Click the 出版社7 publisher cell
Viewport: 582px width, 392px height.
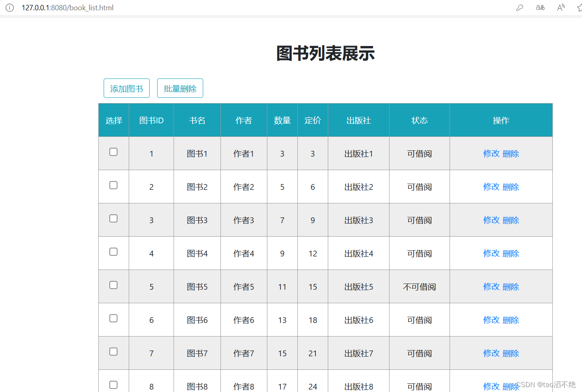pos(359,353)
